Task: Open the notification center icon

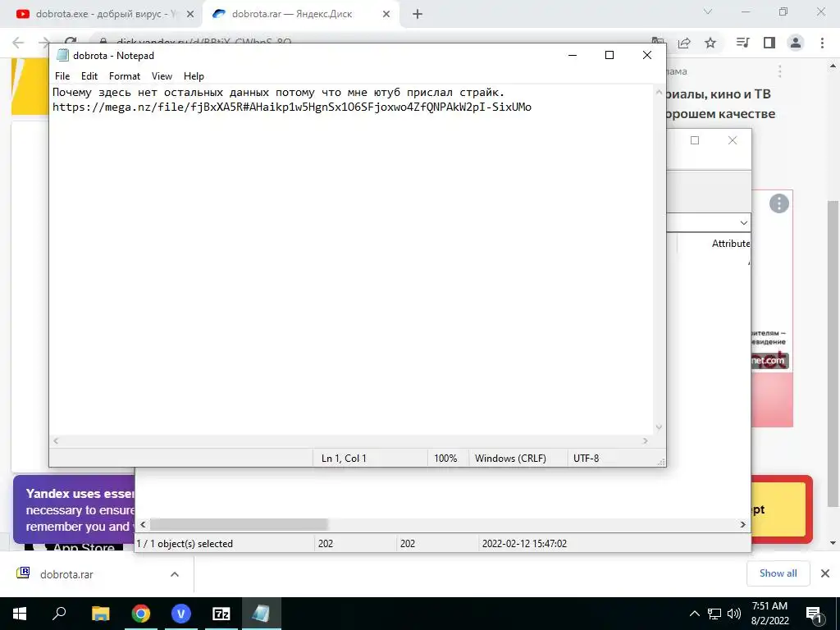Action: tap(814, 614)
